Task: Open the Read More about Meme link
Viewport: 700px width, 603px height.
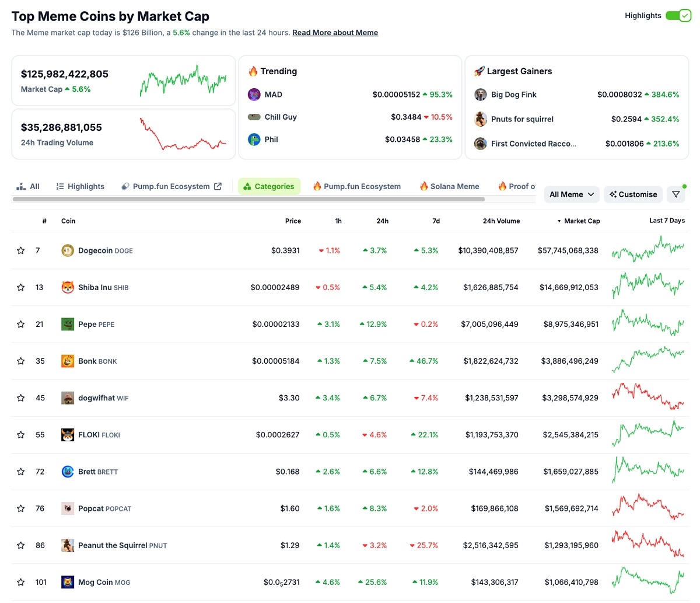Action: (x=335, y=32)
